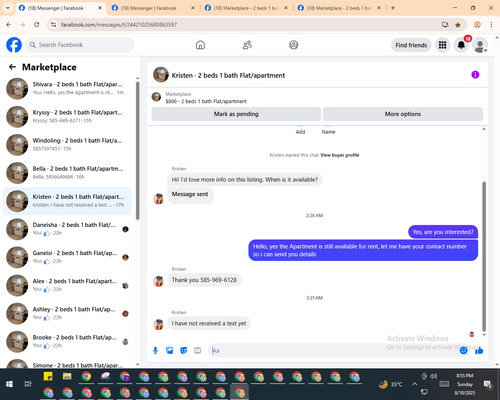Image resolution: width=500 pixels, height=400 pixels.
Task: Open Brooke conversation
Action: [67, 342]
